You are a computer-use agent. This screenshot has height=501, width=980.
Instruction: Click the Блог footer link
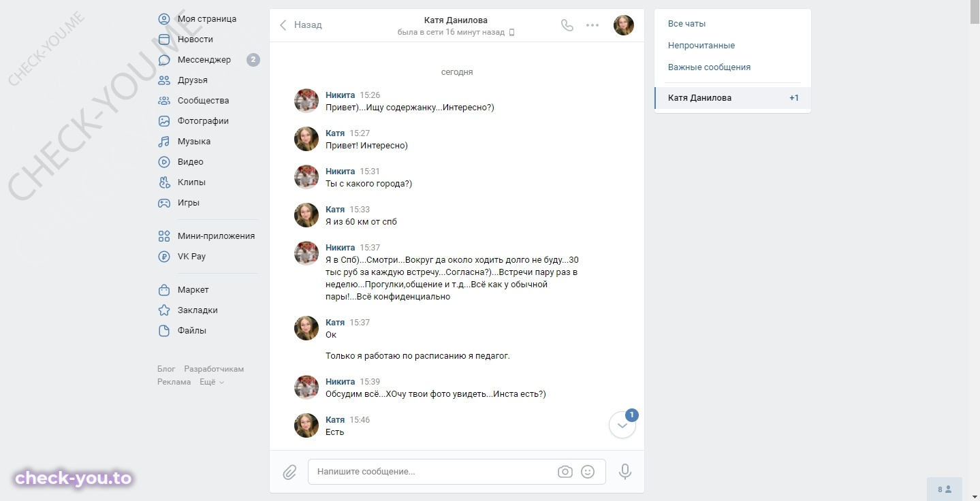point(166,369)
